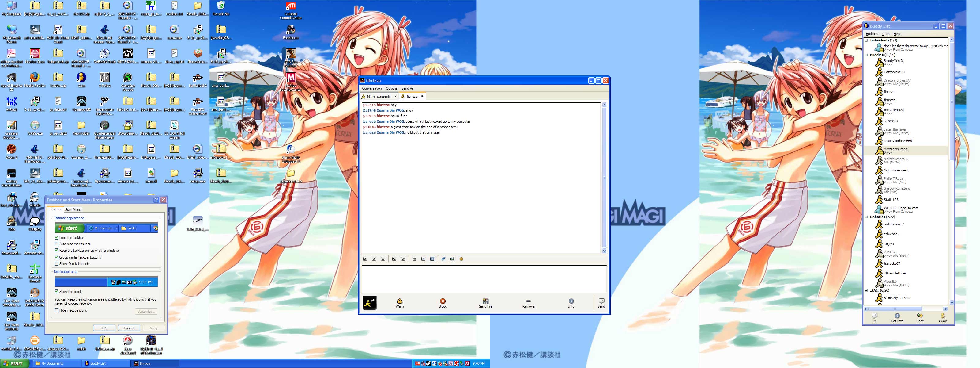Enable Auto-hide the taskbar checkbox

pyautogui.click(x=57, y=244)
